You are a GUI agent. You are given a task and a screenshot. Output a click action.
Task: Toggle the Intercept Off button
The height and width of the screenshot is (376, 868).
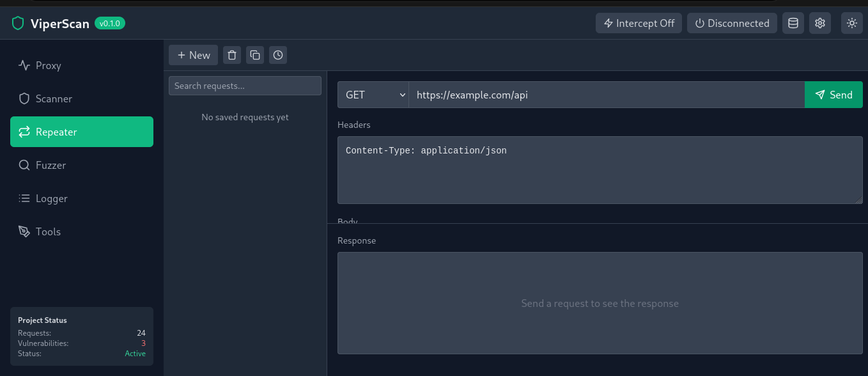pos(639,23)
